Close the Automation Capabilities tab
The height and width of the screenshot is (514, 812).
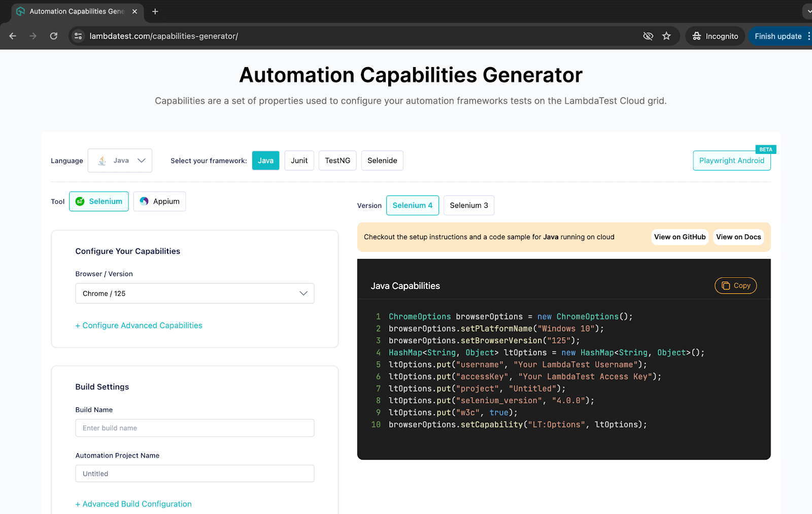pos(134,11)
